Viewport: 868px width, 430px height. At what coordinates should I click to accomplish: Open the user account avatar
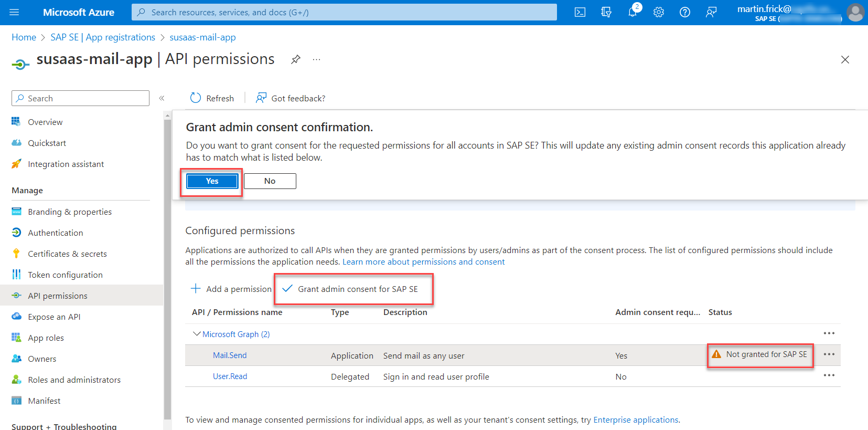pyautogui.click(x=855, y=12)
